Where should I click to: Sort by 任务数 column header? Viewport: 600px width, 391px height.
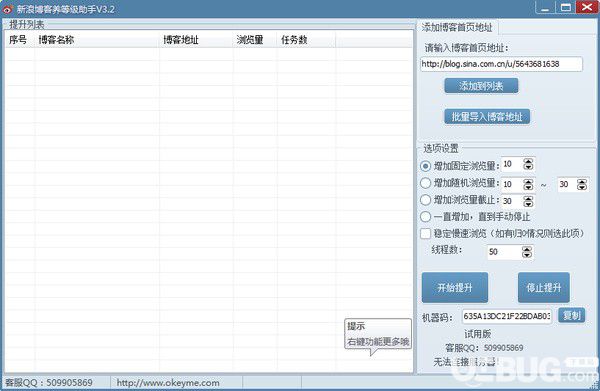point(306,40)
